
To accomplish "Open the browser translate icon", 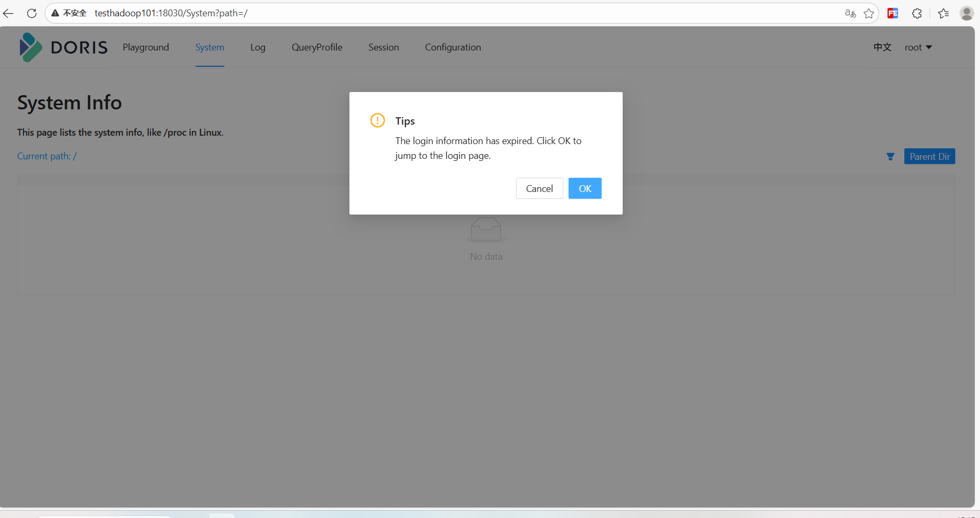I will [850, 13].
